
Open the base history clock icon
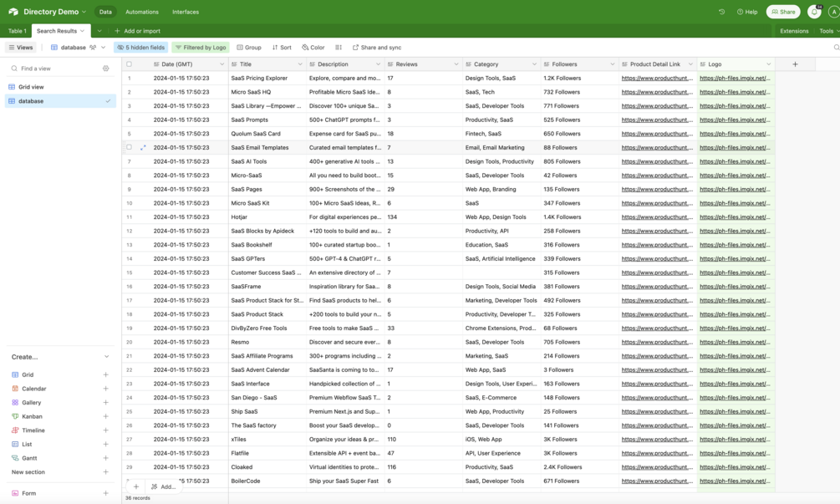721,12
